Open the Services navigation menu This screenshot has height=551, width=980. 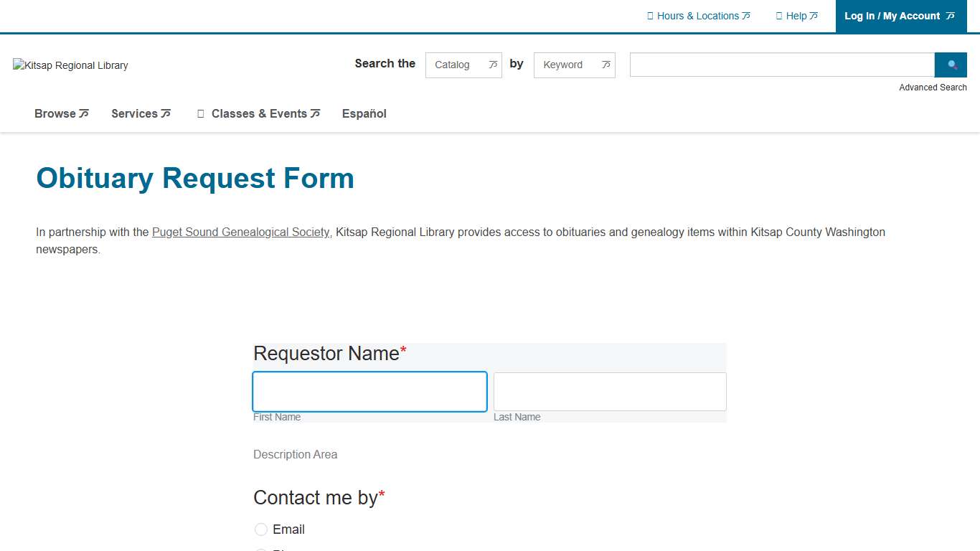[141, 113]
